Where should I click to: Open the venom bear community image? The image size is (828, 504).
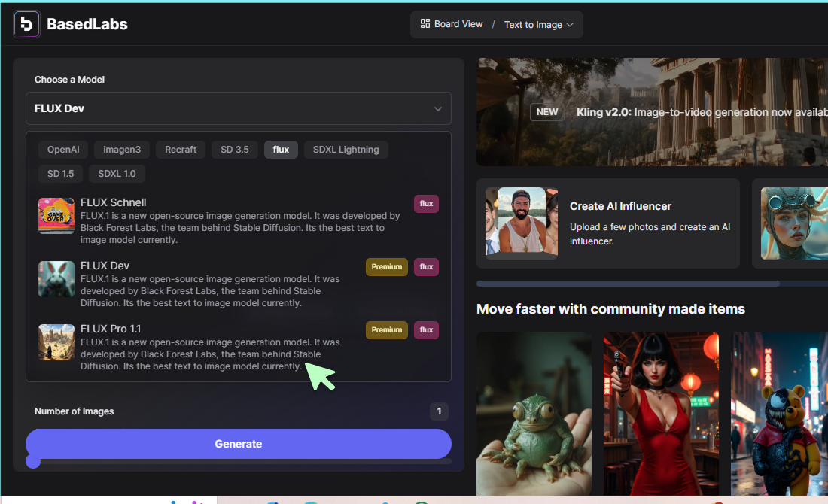[x=779, y=414]
